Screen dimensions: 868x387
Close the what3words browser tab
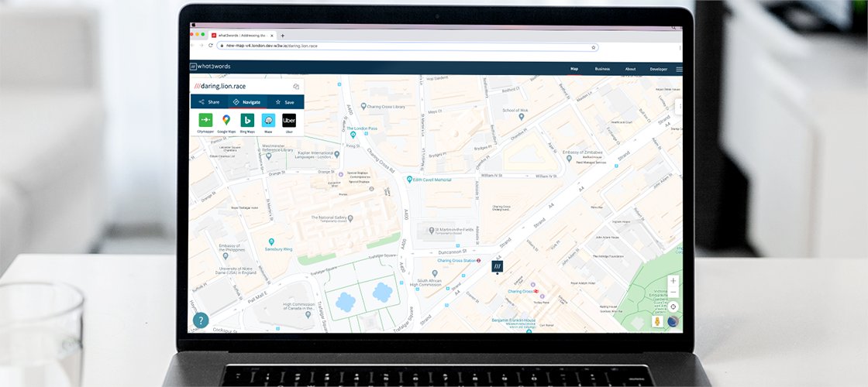point(272,36)
